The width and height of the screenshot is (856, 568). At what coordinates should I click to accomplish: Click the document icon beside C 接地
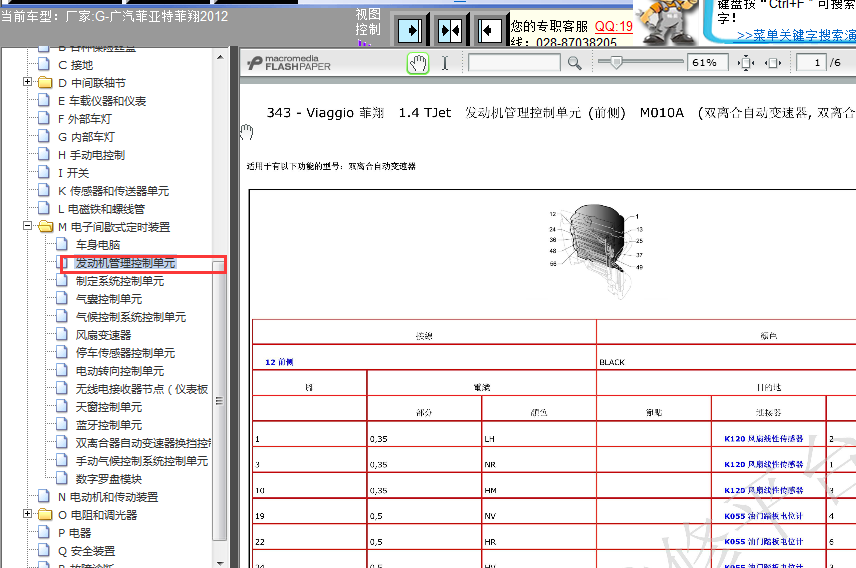point(44,64)
